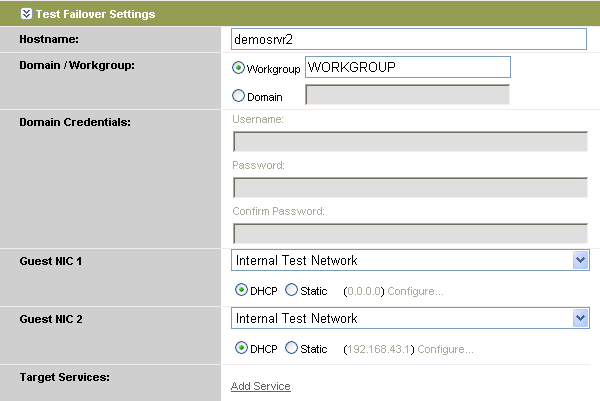Click Configure link for Guest NIC 1
Screen dimensions: 600x401
click(415, 291)
